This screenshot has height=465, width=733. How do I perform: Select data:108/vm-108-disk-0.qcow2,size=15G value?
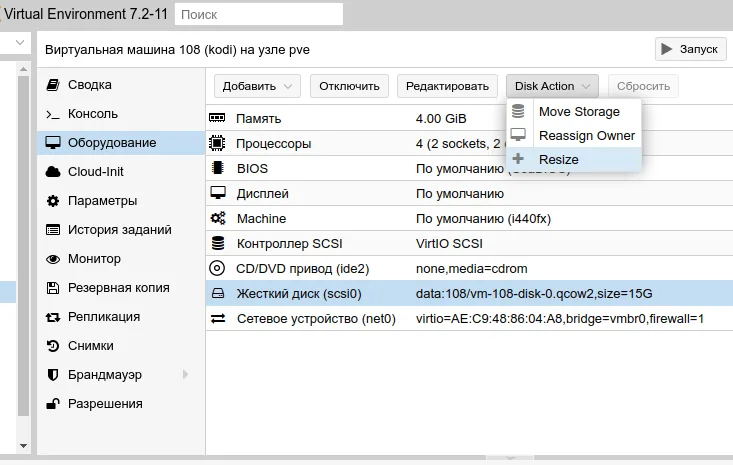[x=534, y=294]
